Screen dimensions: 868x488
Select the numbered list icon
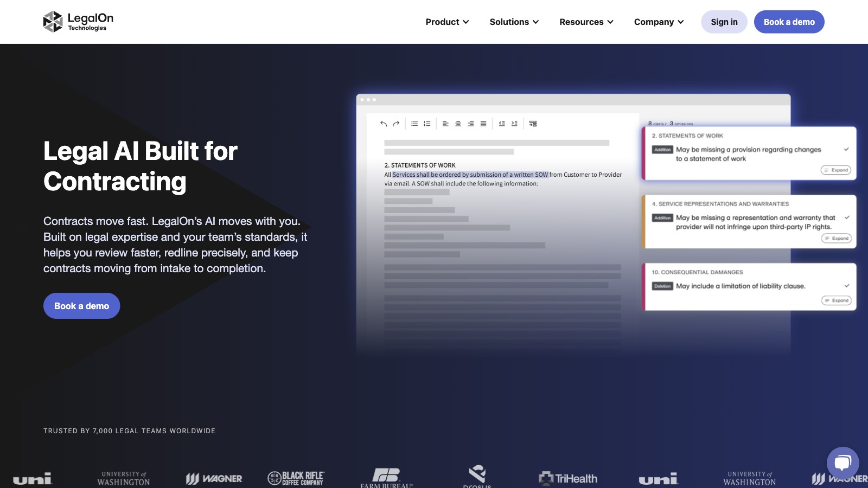(427, 124)
